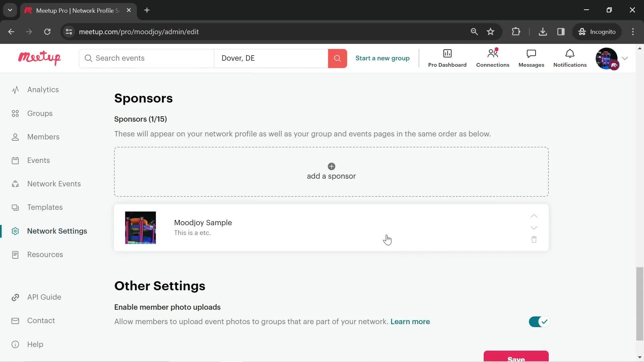Collapse the Moodjoy Sample sponsor upward

534,216
